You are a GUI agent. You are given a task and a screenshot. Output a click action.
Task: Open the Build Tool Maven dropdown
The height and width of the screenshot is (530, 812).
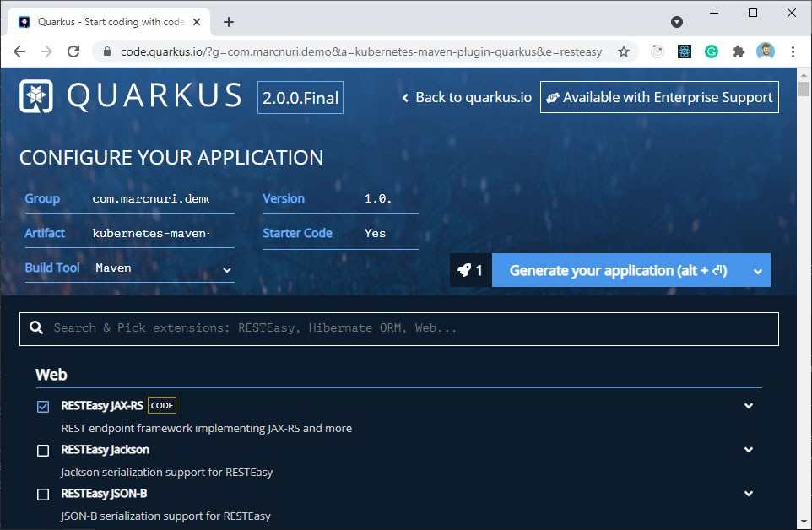click(x=163, y=268)
